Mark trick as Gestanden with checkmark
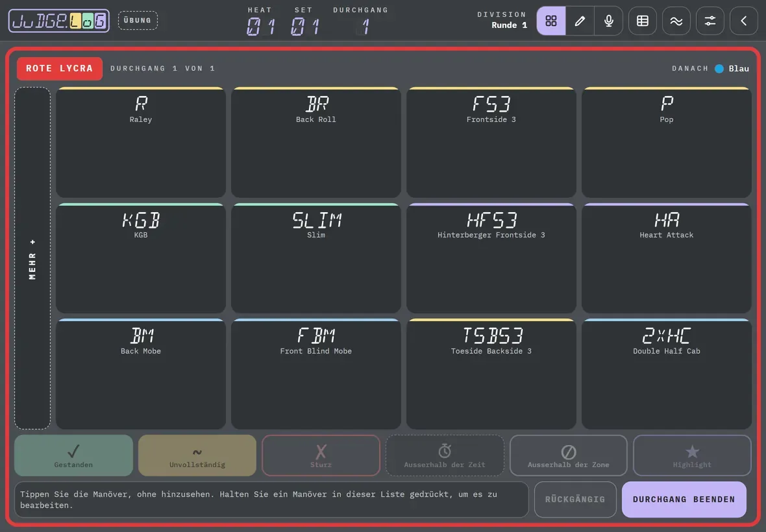This screenshot has height=532, width=766. click(73, 455)
